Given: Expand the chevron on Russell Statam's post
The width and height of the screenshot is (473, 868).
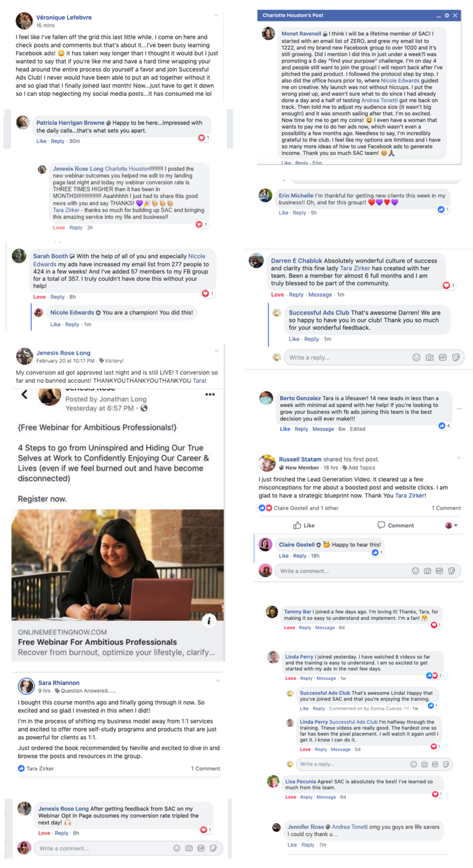Looking at the screenshot, I should (459, 458).
